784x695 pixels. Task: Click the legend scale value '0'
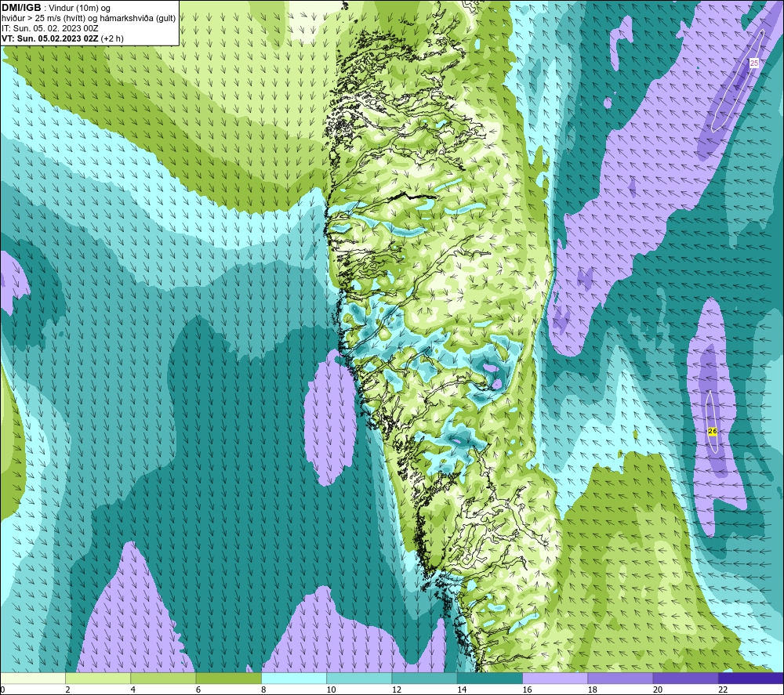pos(2,690)
